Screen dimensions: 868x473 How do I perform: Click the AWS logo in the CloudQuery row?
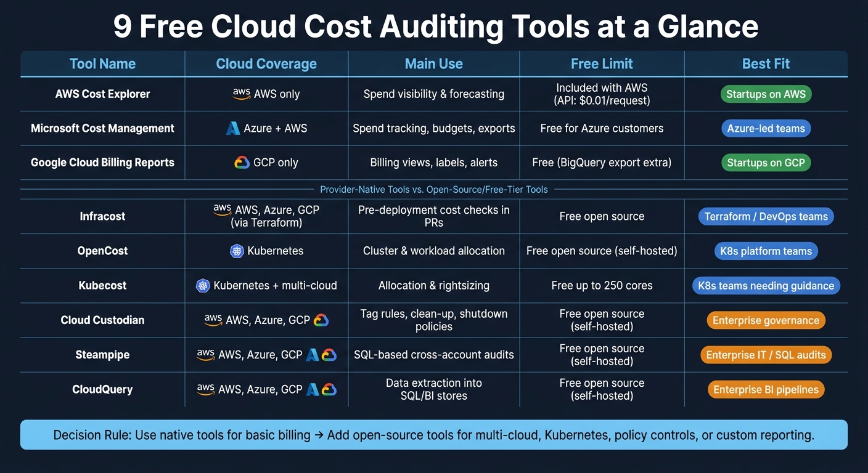coord(206,389)
